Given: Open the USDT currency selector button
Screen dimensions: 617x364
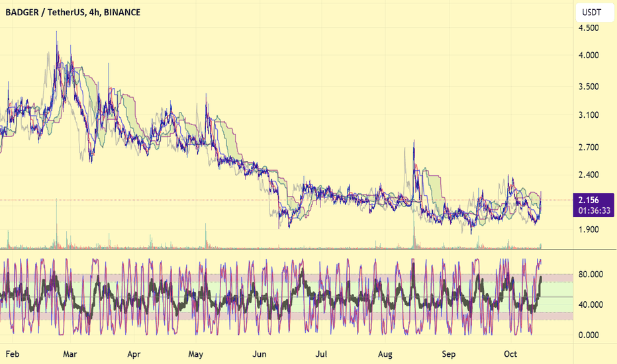Looking at the screenshot, I should tap(594, 13).
